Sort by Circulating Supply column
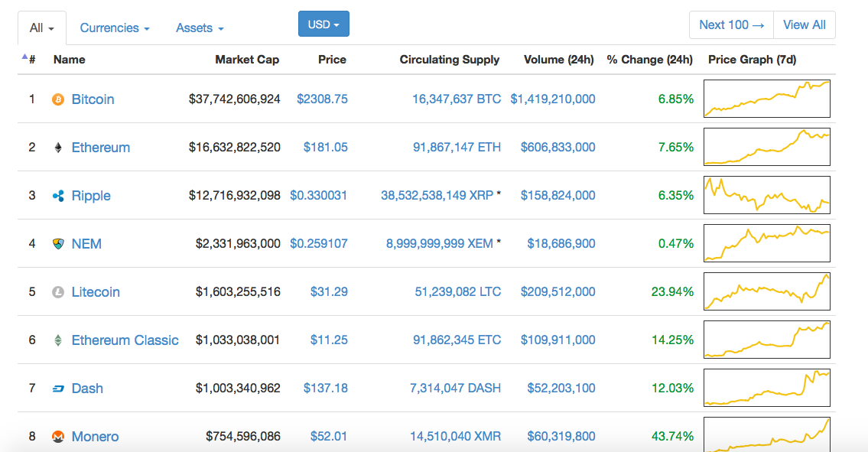The image size is (868, 452). pos(450,60)
